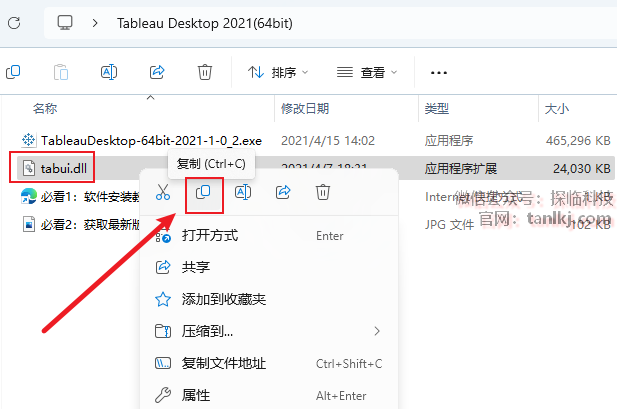Click the toolbar Delete trash icon

click(205, 72)
